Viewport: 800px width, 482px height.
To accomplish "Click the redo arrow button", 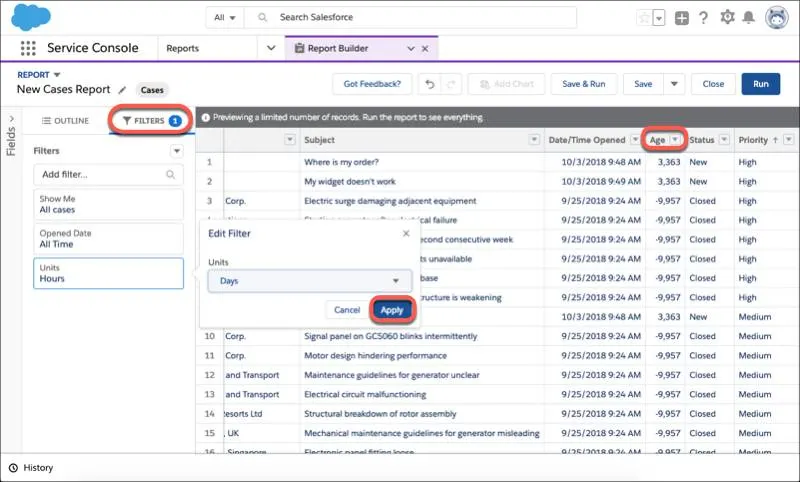I will pos(451,84).
